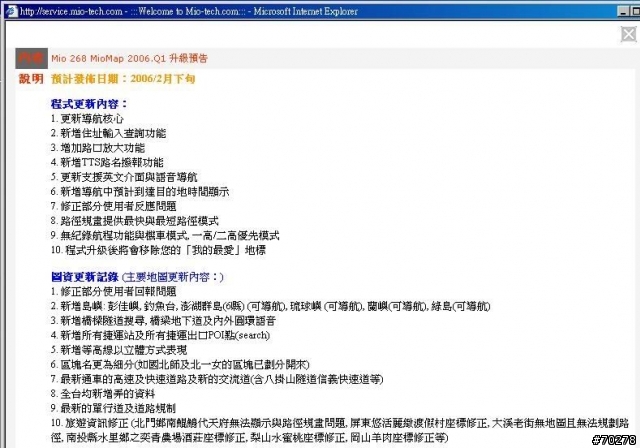Click line '8. 路徑規畫提供最快與最短路徑模式'

135,221
